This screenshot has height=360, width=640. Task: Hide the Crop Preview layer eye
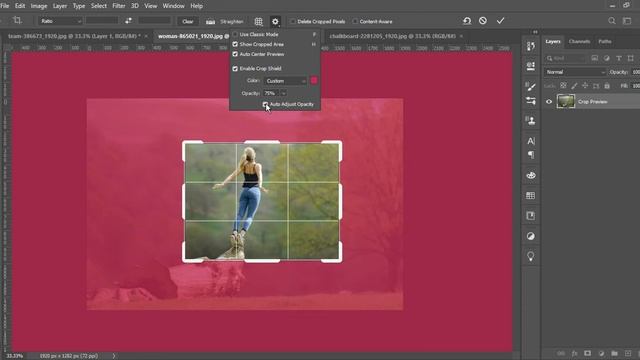tap(549, 102)
